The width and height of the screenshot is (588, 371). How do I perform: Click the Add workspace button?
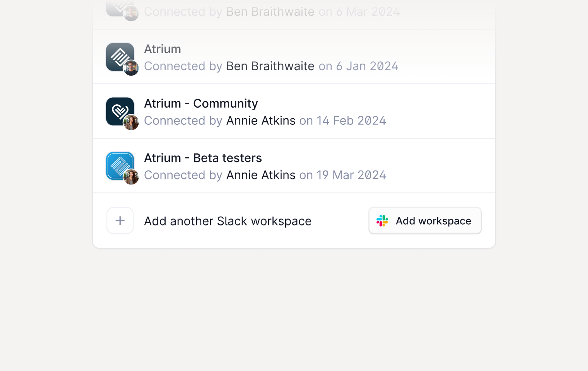pyautogui.click(x=425, y=220)
